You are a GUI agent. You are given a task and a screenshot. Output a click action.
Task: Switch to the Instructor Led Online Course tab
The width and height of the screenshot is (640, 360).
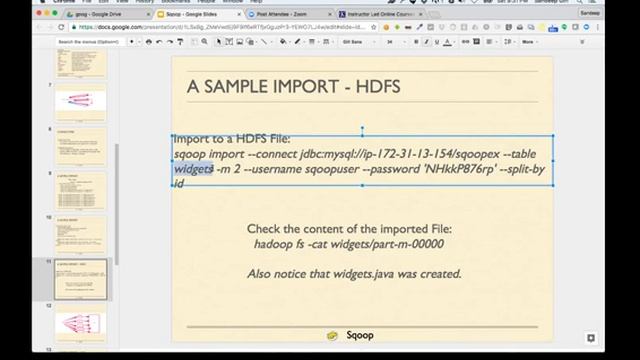(x=380, y=14)
